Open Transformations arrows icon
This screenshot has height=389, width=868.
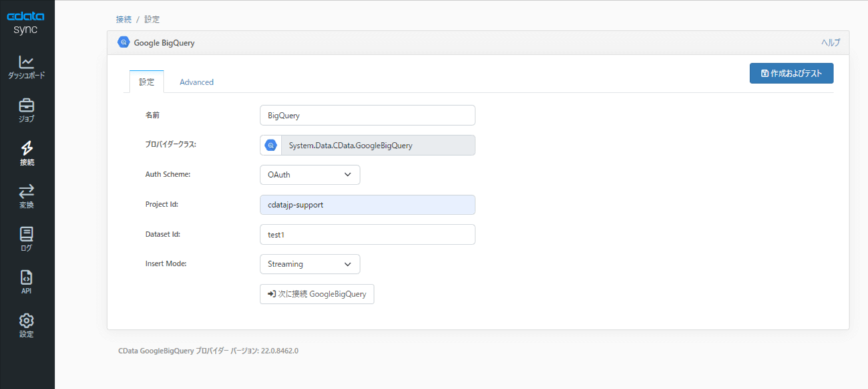(x=26, y=192)
